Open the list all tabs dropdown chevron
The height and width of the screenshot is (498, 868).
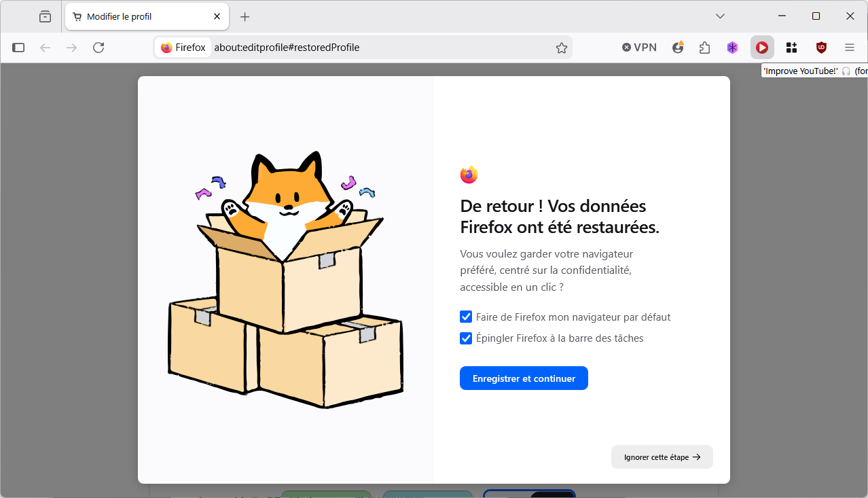pos(721,16)
